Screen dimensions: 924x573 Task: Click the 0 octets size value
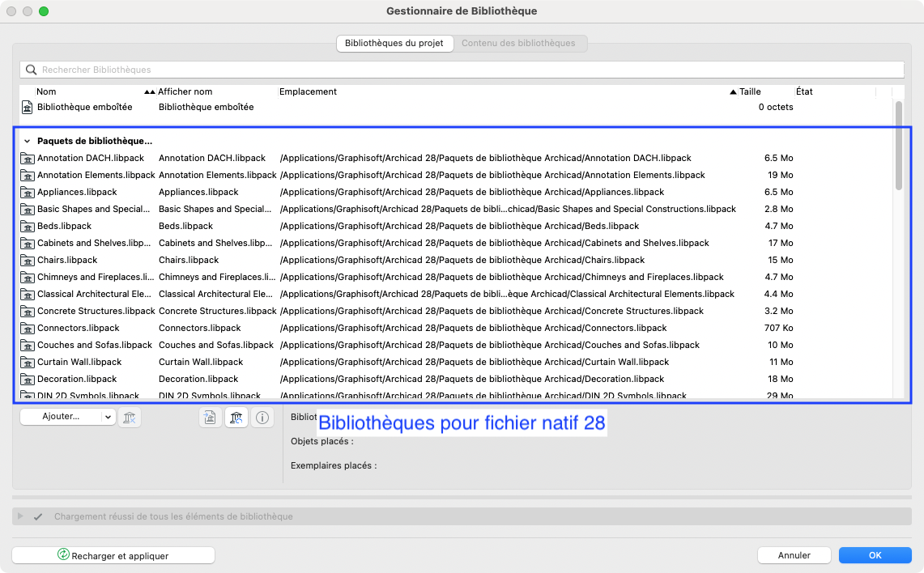point(776,107)
